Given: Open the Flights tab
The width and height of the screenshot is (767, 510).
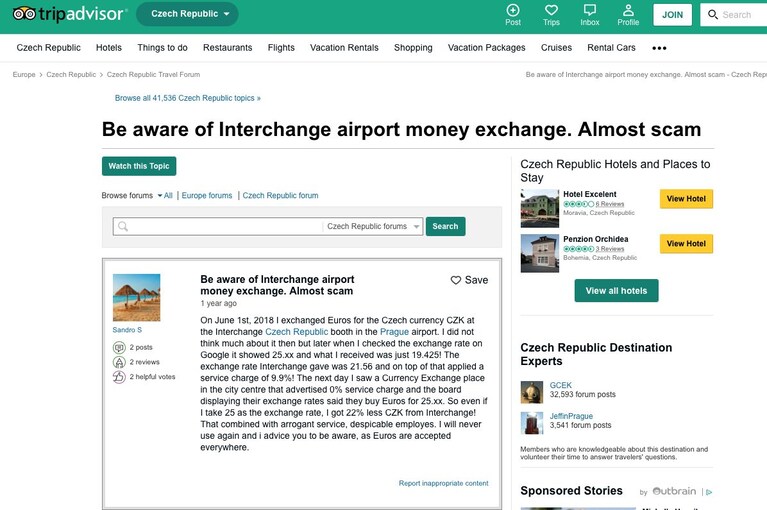Looking at the screenshot, I should click(281, 48).
